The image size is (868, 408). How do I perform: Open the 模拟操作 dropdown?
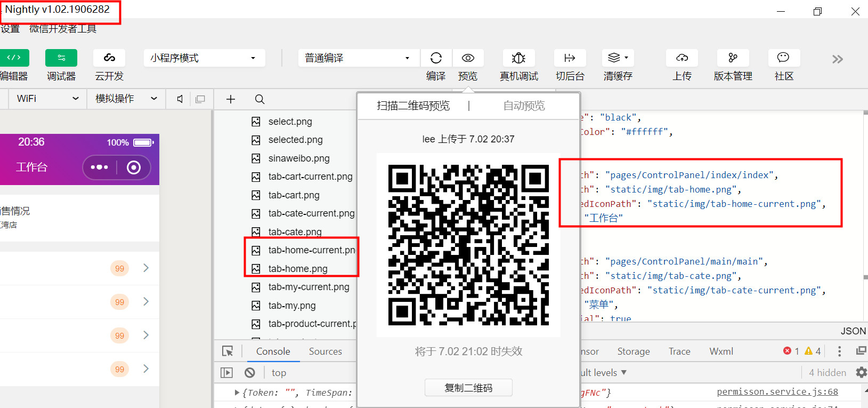[126, 99]
